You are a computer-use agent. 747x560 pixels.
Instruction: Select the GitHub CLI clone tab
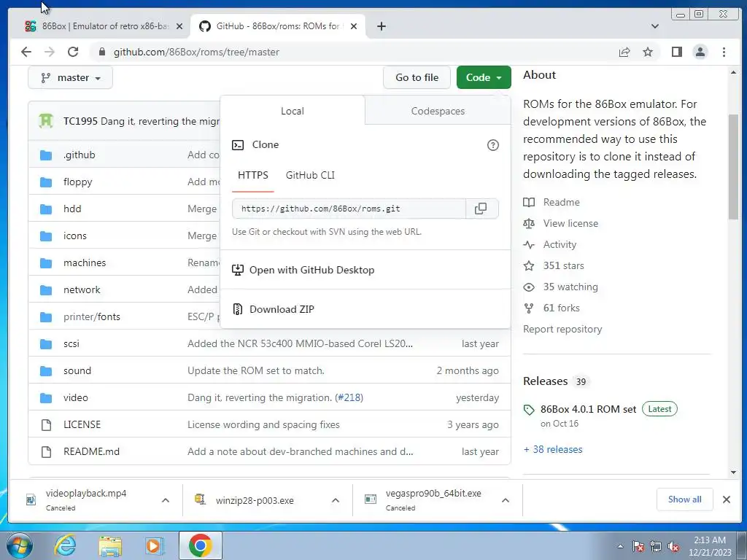click(310, 175)
